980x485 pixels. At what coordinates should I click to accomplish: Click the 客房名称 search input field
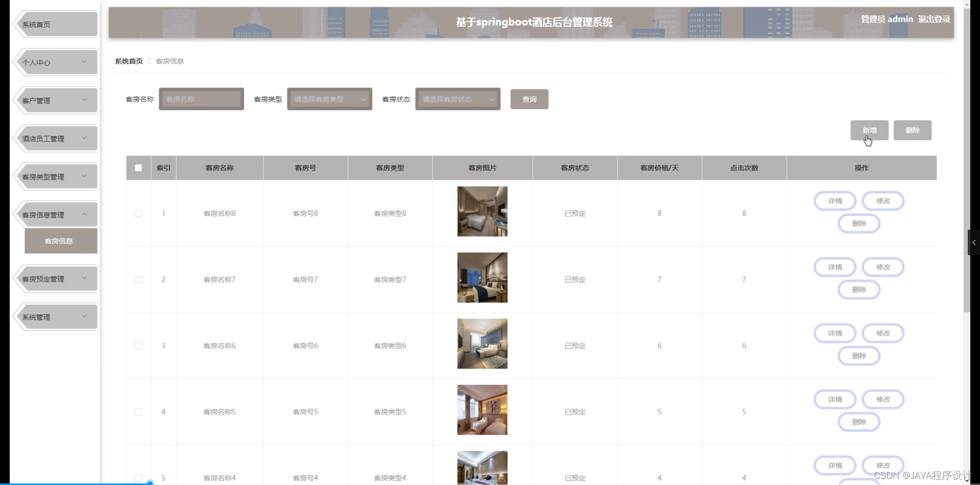(201, 99)
